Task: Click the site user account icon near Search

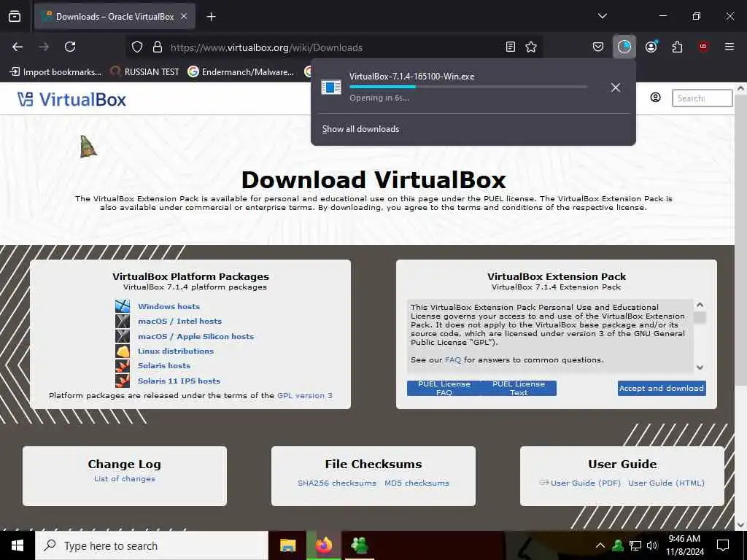Action: pyautogui.click(x=656, y=98)
